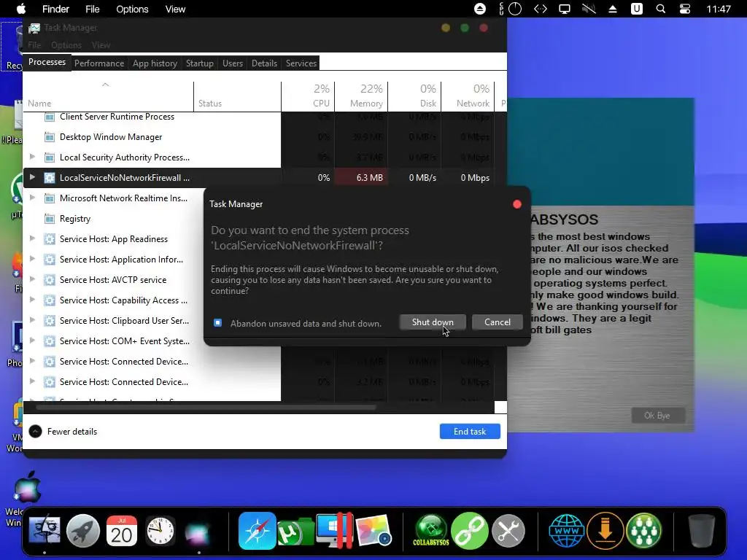Open Finder from the dock
Viewport: 747px width, 560px height.
(x=44, y=530)
